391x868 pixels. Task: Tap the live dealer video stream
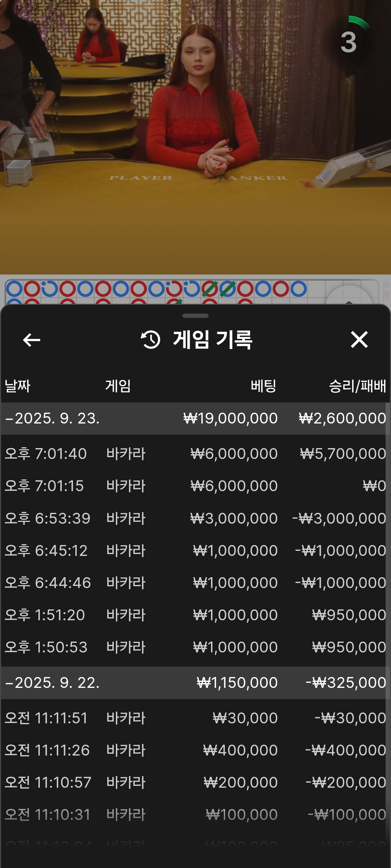pos(195,137)
